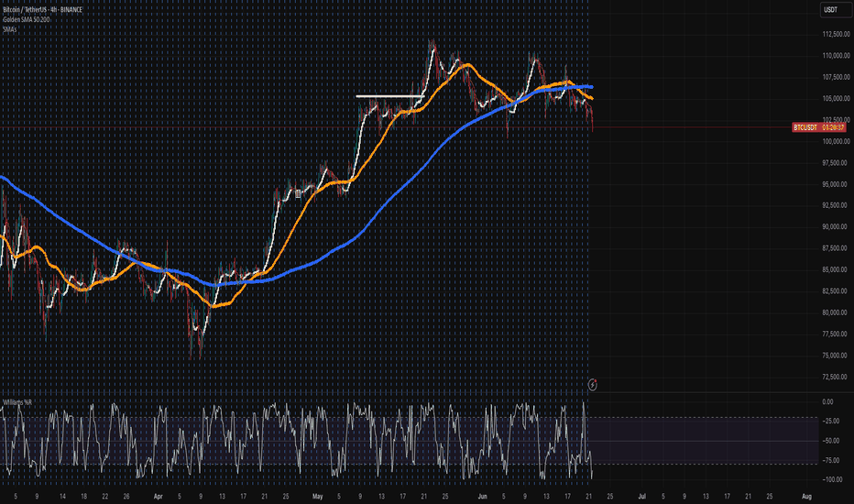The image size is (854, 504).
Task: Click the 80,000.00 price axis label
Action: 836,312
